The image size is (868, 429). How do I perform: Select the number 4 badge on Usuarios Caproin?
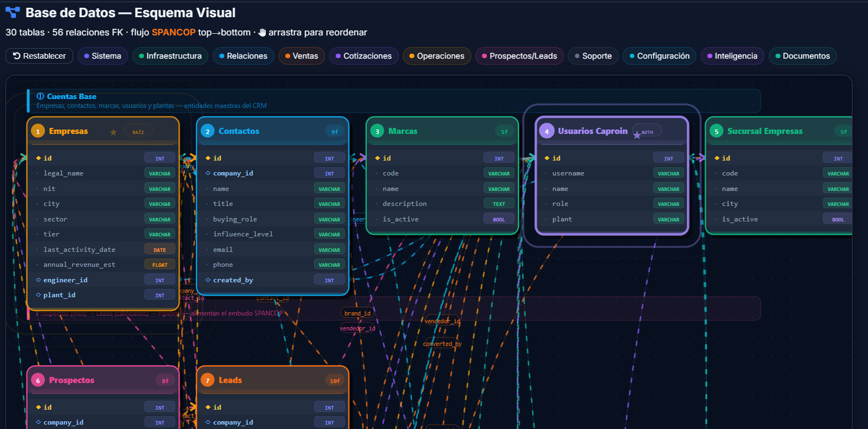546,131
